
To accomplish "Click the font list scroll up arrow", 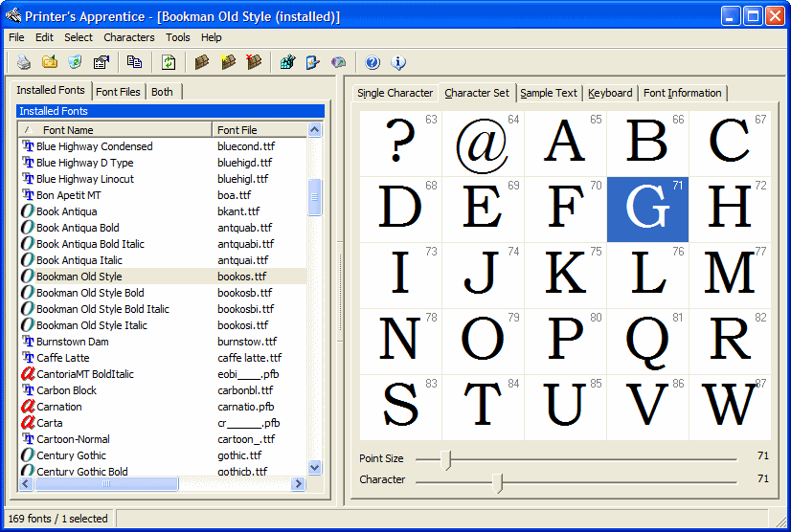I will pos(314,129).
